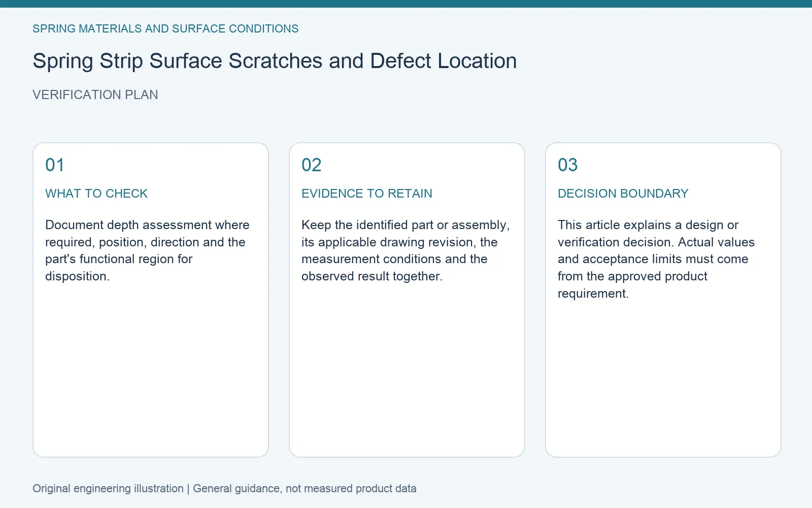
Task: Click the paragraph starting 'Document depth assessment where'
Action: 147,250
